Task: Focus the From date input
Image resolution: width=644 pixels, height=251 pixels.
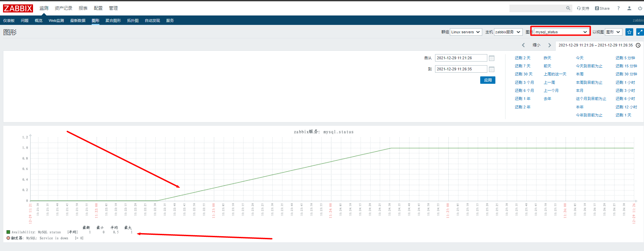Action: click(x=461, y=58)
